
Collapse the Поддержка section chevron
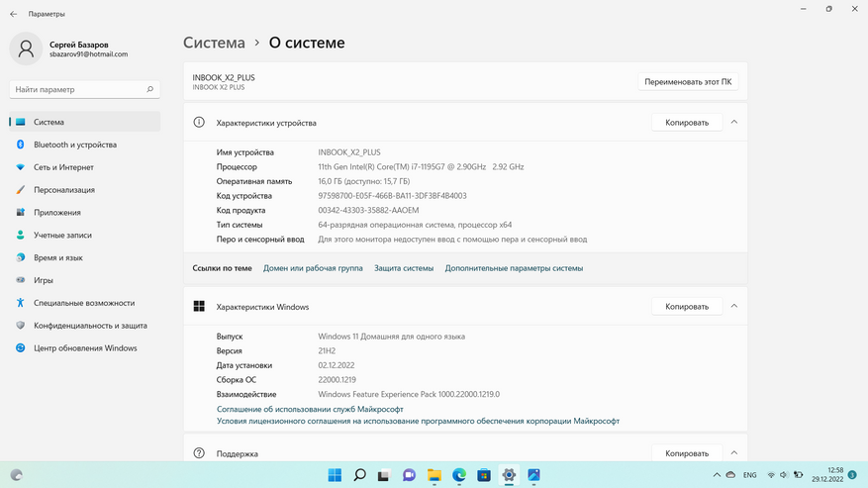[x=734, y=452]
